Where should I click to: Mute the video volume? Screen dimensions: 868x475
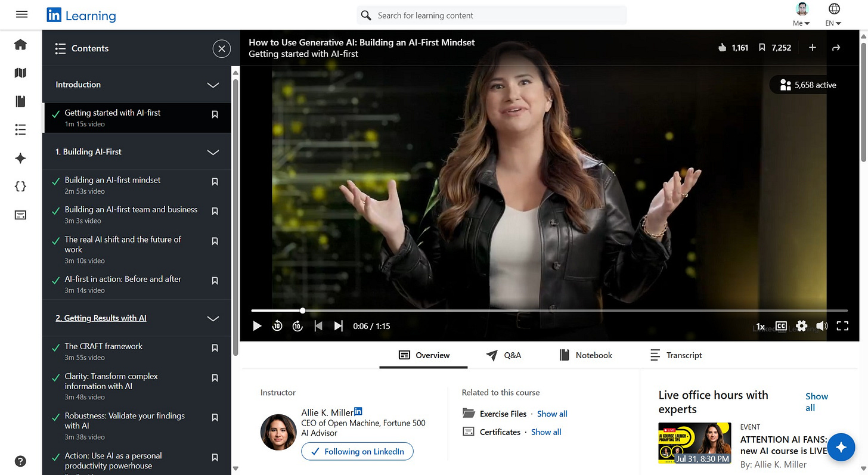click(822, 326)
